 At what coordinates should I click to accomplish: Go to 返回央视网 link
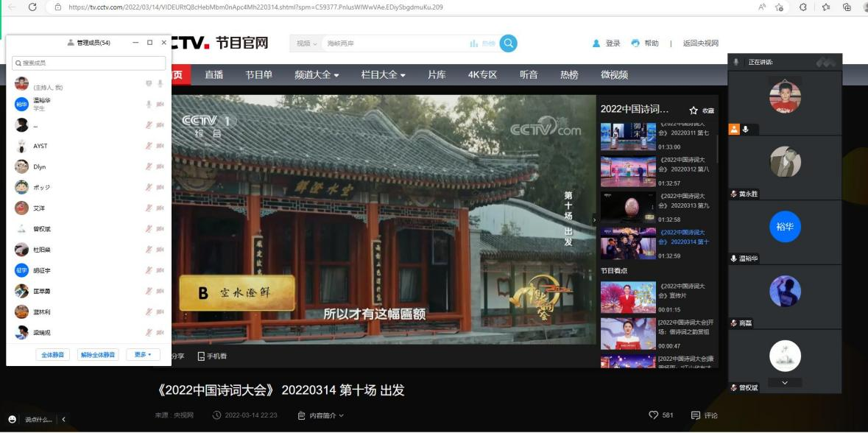coord(700,43)
